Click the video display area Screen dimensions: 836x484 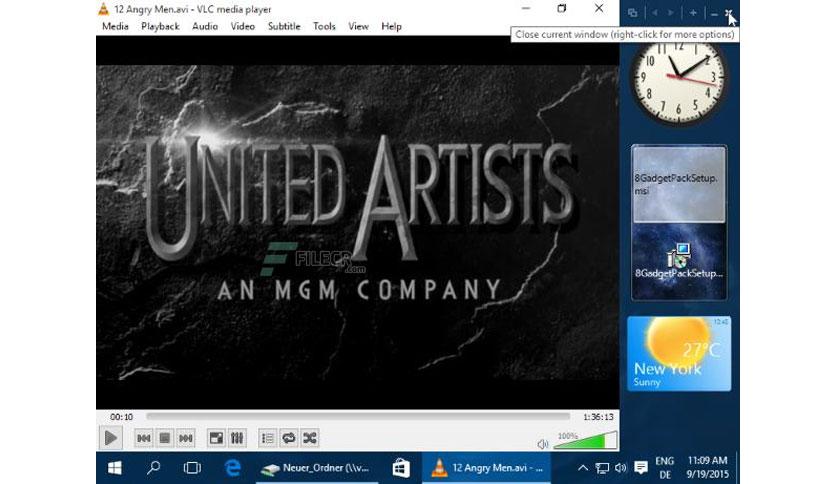357,222
